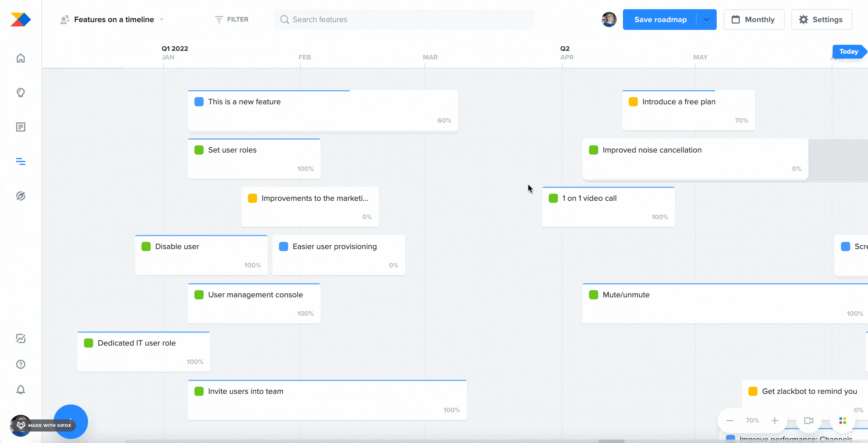Open the Portal compass icon
This screenshot has height=443, width=868.
[20, 196]
